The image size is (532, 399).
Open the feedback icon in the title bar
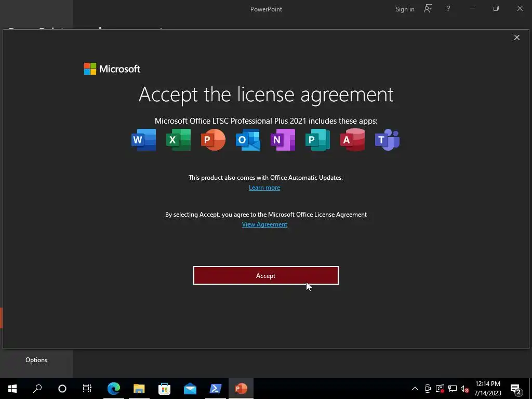428,9
